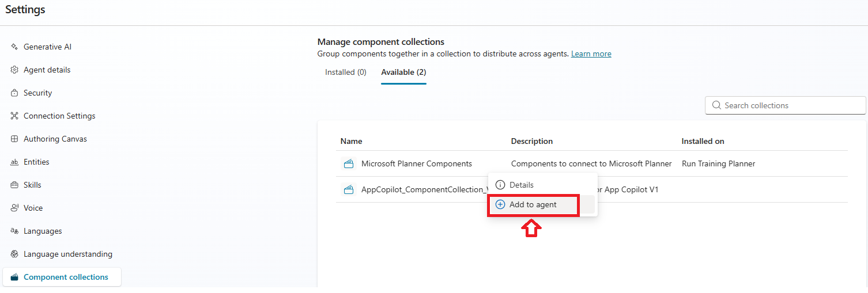The height and width of the screenshot is (293, 868).
Task: Open Language understanding settings
Action: [x=67, y=254]
